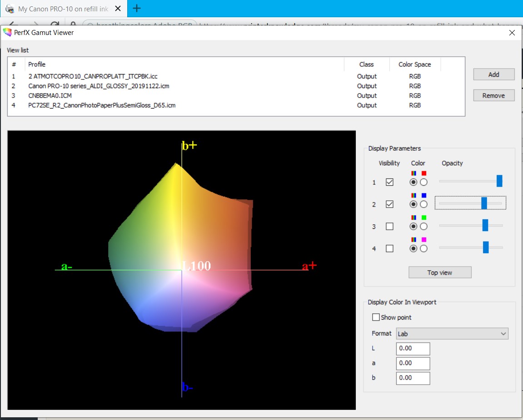The height and width of the screenshot is (420, 523).
Task: Select CNBBEMA0.ICM profile in view list
Action: pos(50,96)
